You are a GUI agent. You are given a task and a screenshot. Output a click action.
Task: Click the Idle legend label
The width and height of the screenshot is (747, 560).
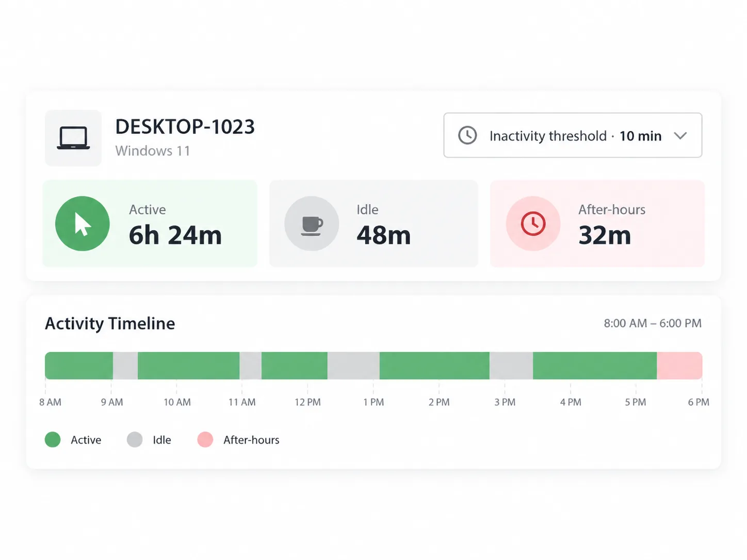(162, 440)
